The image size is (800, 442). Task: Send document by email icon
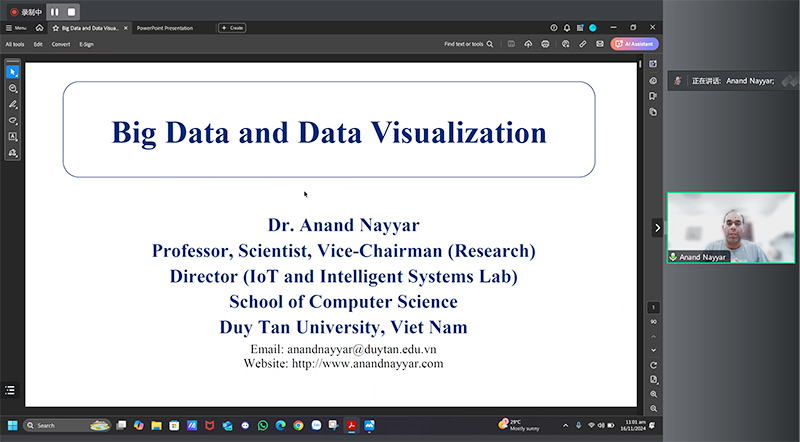point(598,44)
